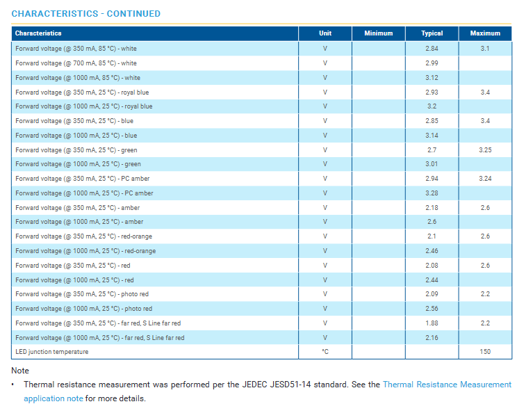This screenshot has width=517, height=420.
Task: Click the CHARACTERISTICS - CONTINUED heading
Action: pyautogui.click(x=85, y=13)
